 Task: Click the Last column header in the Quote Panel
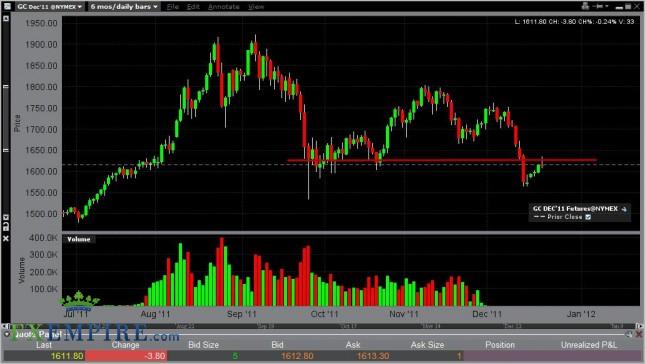pos(44,345)
